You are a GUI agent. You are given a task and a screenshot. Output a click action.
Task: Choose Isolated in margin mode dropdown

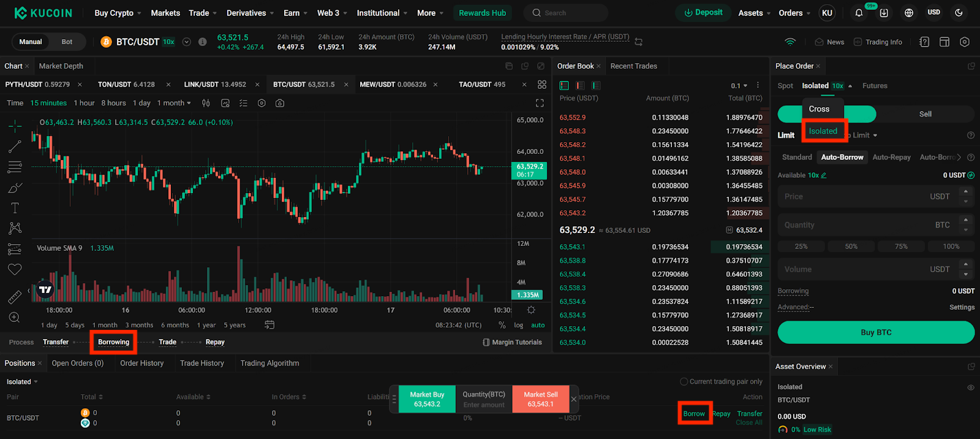tap(823, 131)
